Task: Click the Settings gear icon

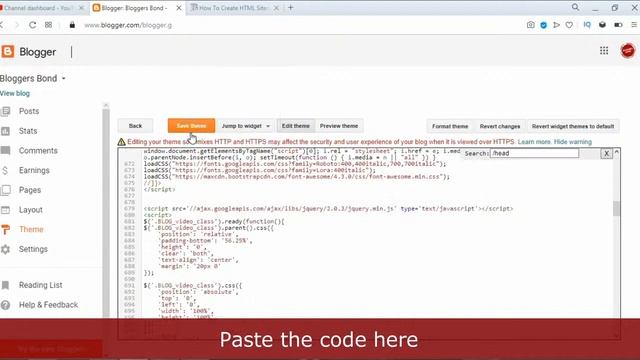Action: 5,249
